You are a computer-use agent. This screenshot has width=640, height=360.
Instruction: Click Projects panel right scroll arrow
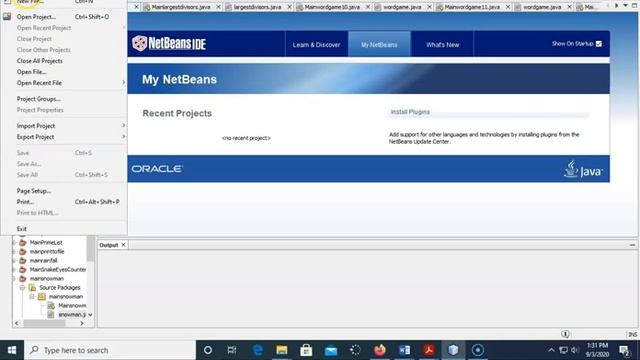[x=82, y=323]
